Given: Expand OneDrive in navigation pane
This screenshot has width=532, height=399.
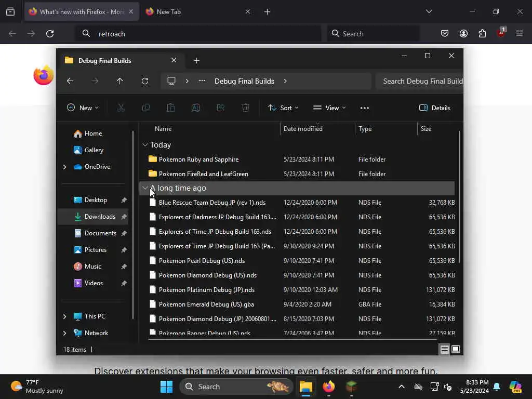Looking at the screenshot, I should click(x=64, y=167).
